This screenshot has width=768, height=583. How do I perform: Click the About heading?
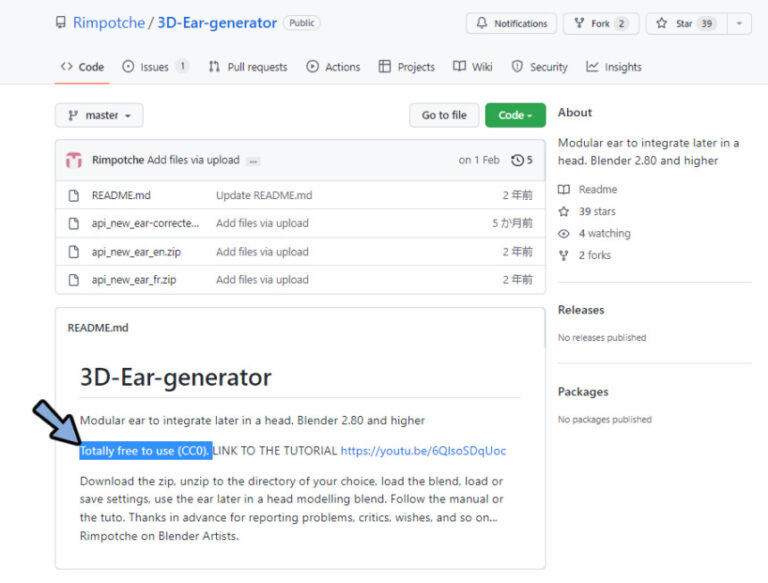pyautogui.click(x=575, y=113)
